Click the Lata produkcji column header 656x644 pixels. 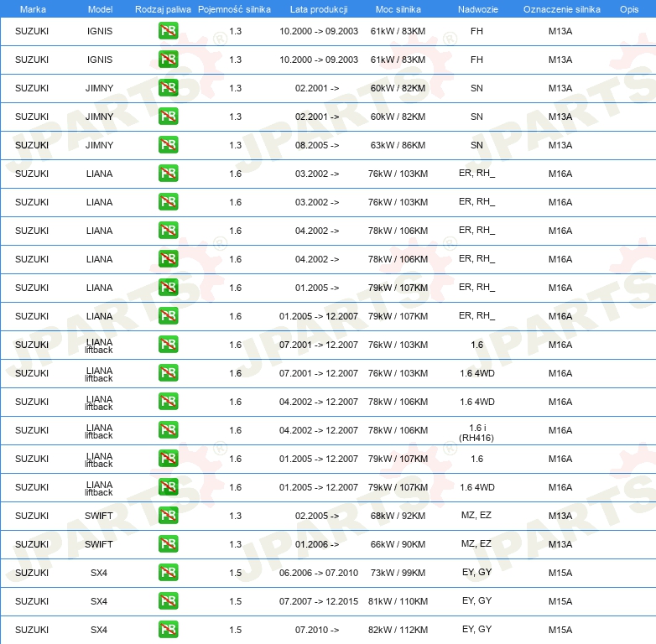coord(319,9)
